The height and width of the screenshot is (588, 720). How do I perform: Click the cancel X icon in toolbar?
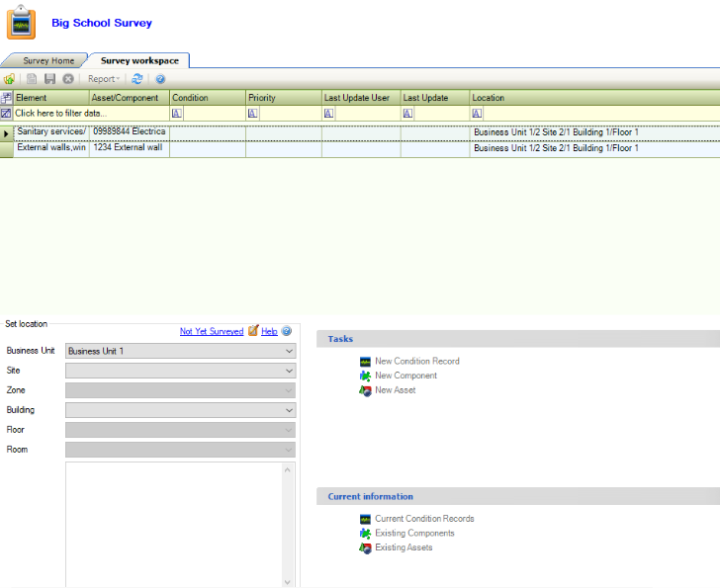(68, 79)
